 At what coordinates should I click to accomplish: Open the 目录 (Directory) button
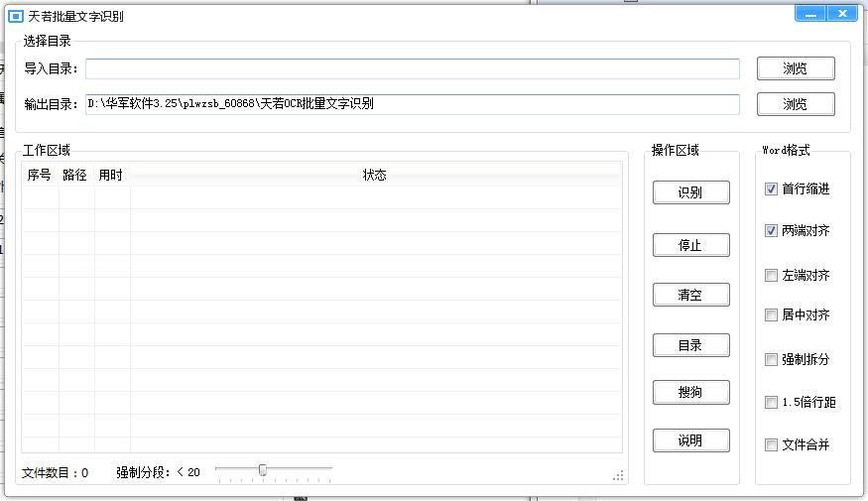coord(690,345)
